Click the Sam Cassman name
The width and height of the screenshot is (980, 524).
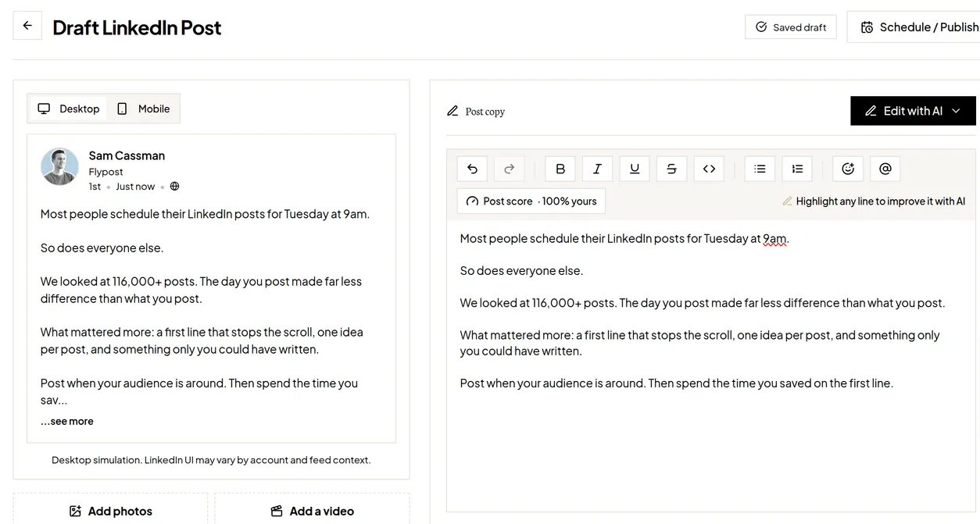pos(127,155)
